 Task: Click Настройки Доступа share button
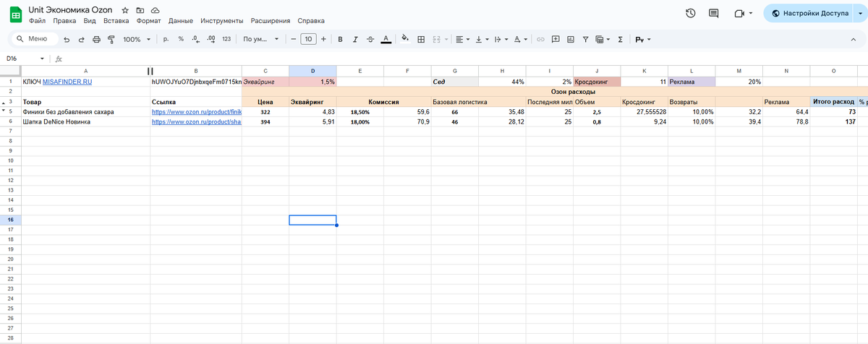pyautogui.click(x=809, y=13)
